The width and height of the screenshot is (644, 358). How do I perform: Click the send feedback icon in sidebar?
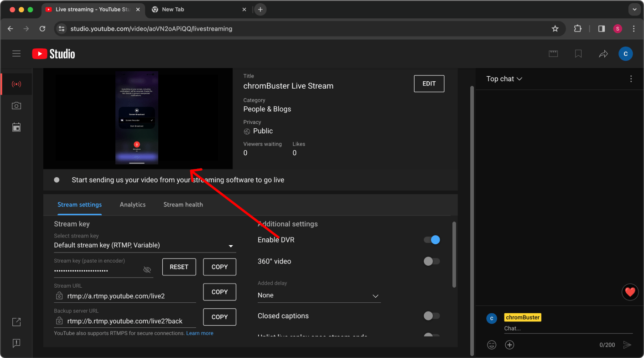[16, 343]
